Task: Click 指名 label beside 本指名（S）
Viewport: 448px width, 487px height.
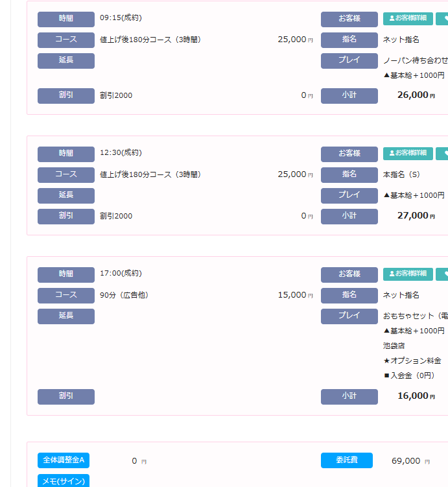Action: tap(349, 174)
